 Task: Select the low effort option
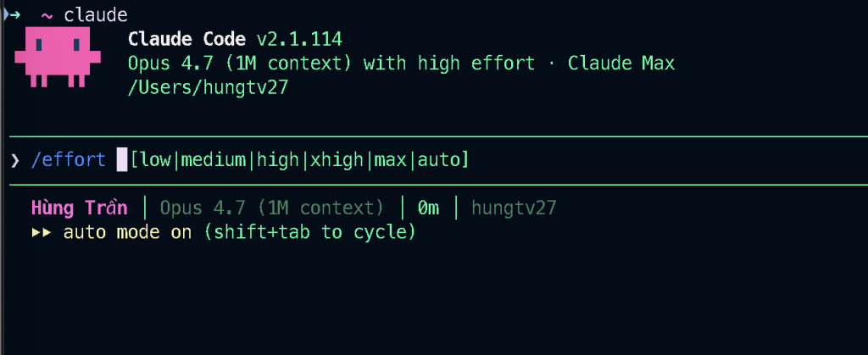pyautogui.click(x=155, y=159)
